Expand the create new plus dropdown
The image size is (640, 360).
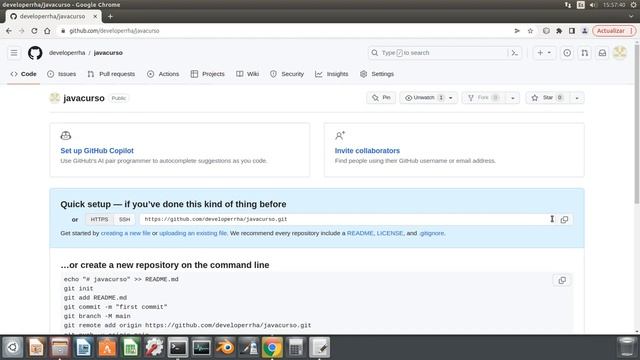click(544, 53)
